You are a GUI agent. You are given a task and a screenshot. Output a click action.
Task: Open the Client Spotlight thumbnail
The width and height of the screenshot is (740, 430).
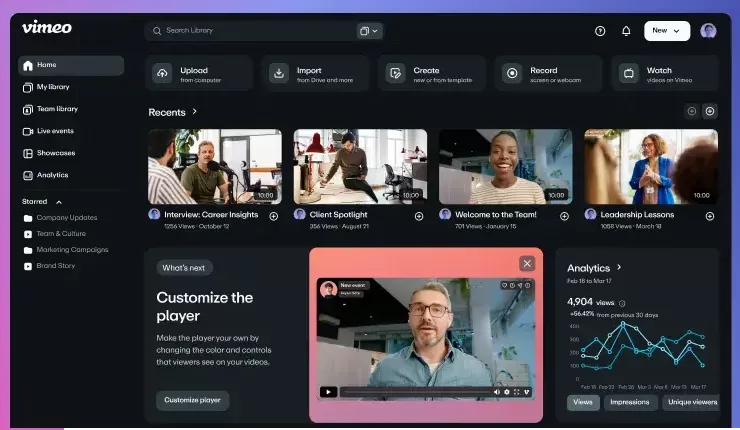pos(361,167)
